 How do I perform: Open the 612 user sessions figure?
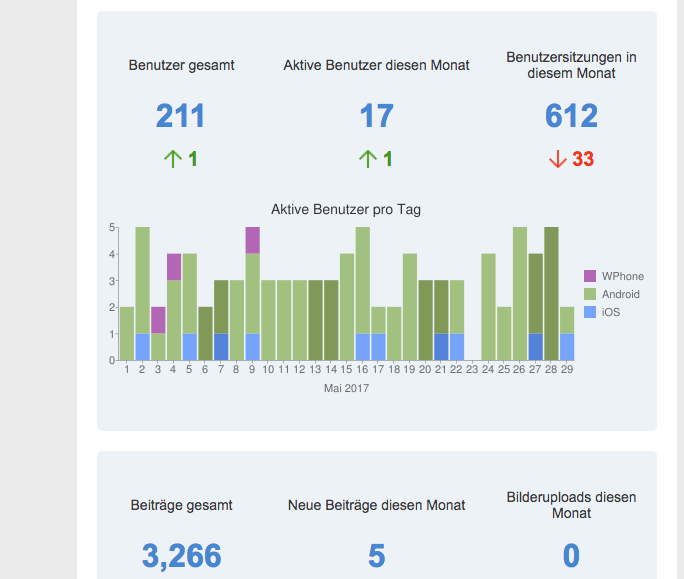pos(571,116)
